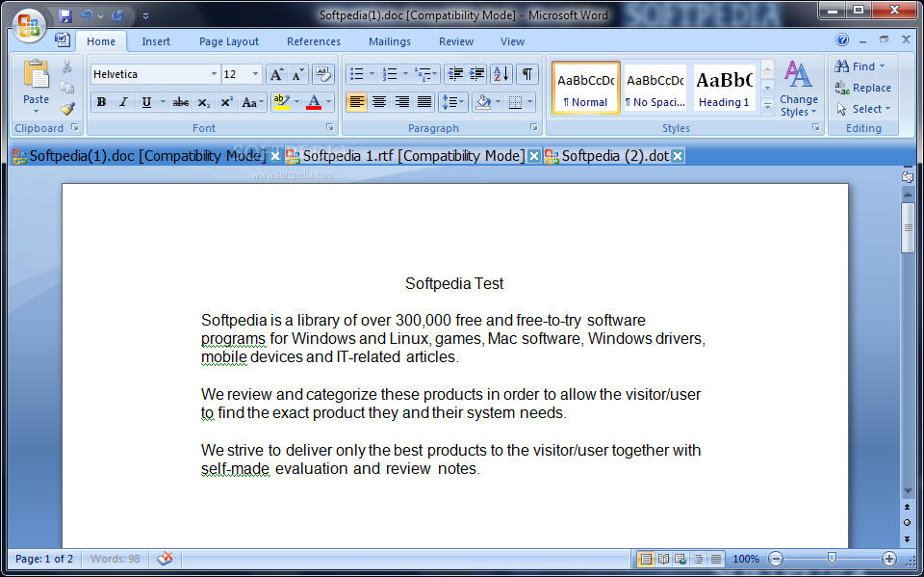Open the Page Layout ribbon tab
The width and height of the screenshot is (924, 577).
(x=229, y=41)
